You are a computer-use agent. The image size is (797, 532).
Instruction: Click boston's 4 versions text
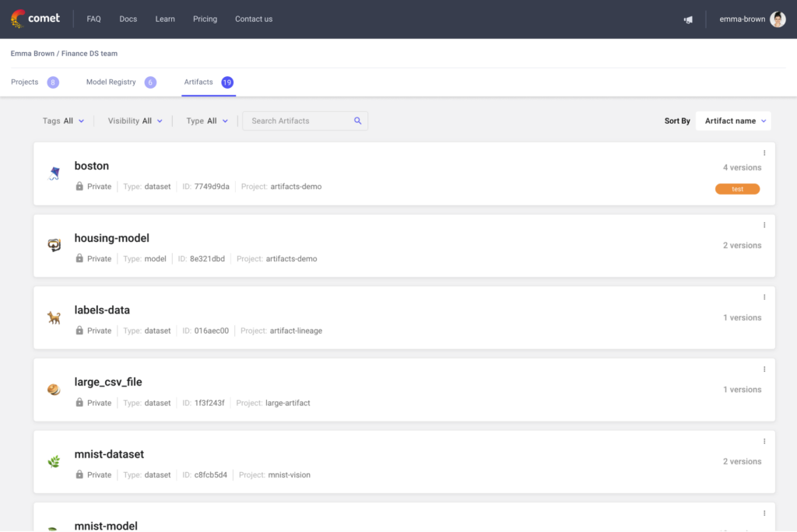742,168
